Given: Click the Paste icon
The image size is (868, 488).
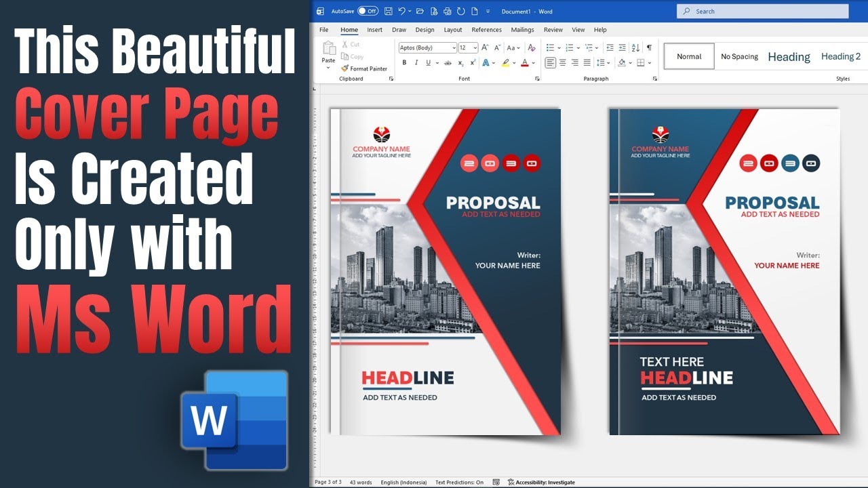Looking at the screenshot, I should click(x=329, y=48).
